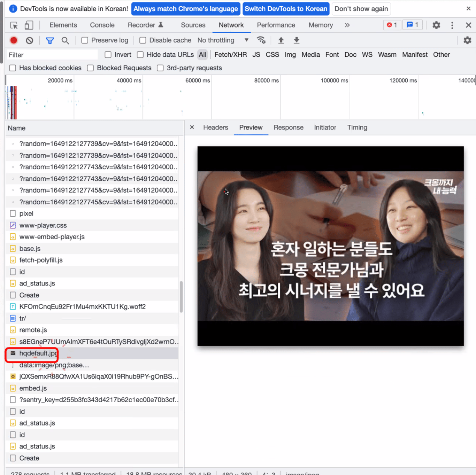Stop recording network log with red button
The width and height of the screenshot is (476, 475).
click(x=14, y=40)
